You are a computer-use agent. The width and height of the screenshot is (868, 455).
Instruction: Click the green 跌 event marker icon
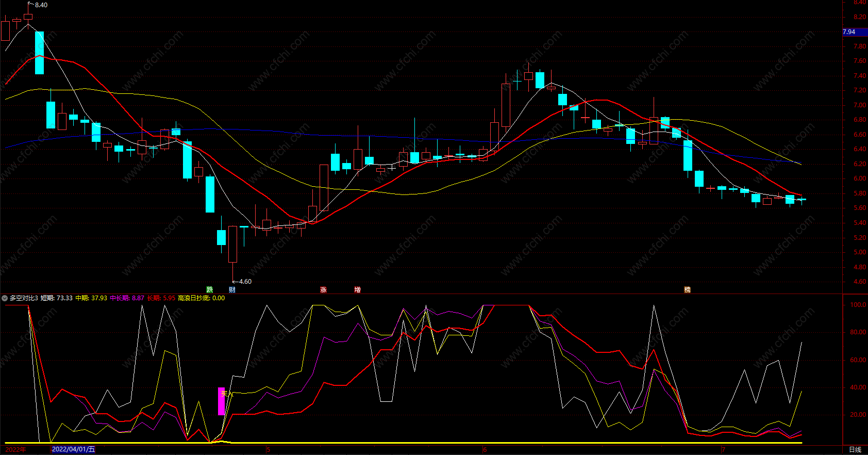[x=210, y=290]
